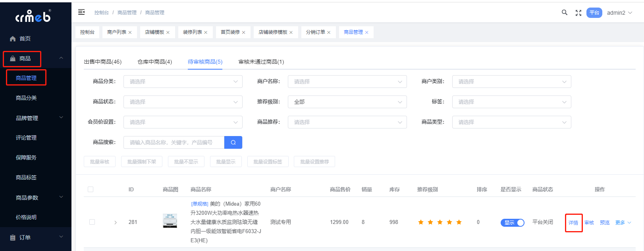Image resolution: width=644 pixels, height=251 pixels.
Task: Toggle the 显示 switch for product 281
Action: 512,223
